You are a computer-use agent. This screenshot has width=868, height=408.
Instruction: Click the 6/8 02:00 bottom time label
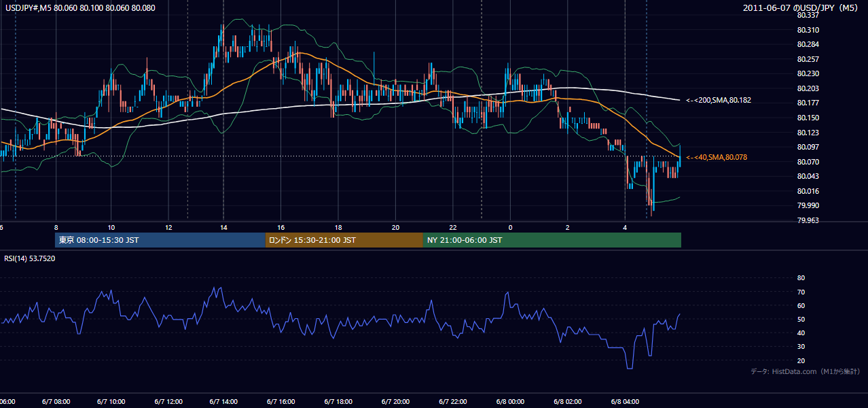point(567,402)
